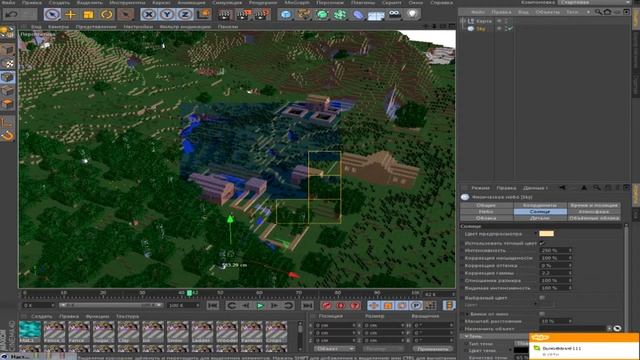The width and height of the screenshot is (640, 360).
Task: Activate the Rotate tool
Action: tap(107, 15)
